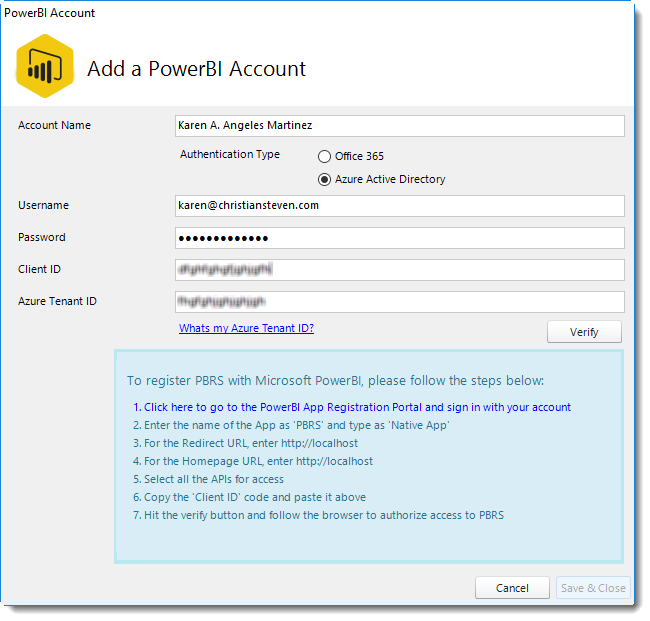Click the 'Account Name' label

(54, 125)
